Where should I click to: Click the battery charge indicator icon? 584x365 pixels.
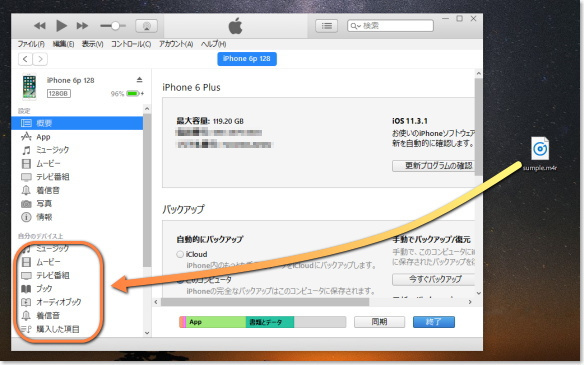tap(133, 93)
